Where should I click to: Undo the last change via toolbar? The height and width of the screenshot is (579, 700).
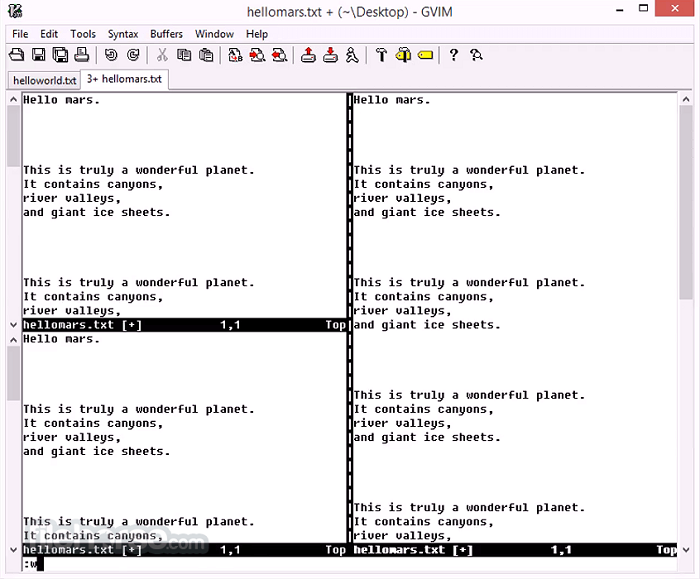click(111, 55)
